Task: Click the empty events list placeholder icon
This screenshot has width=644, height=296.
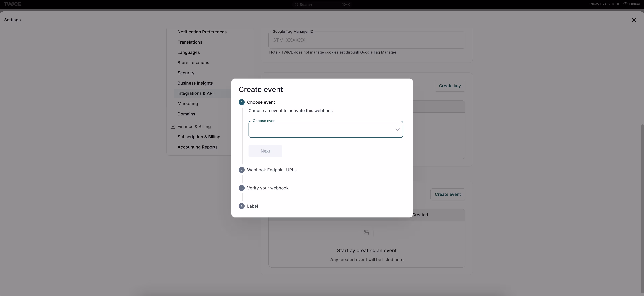Action: coord(367,232)
